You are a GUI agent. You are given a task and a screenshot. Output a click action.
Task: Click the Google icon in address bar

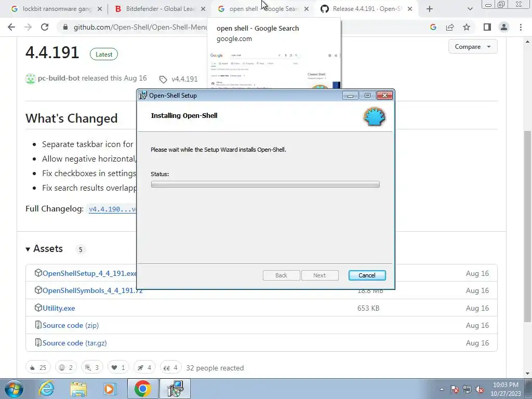coord(433,27)
